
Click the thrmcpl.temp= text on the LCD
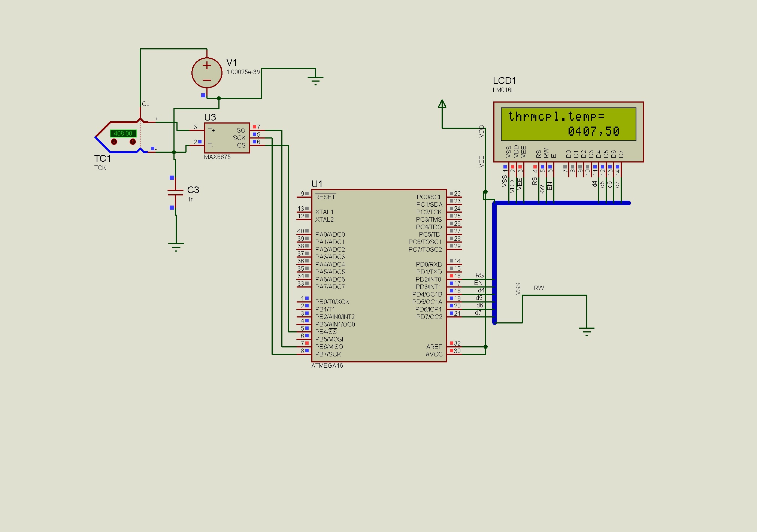click(x=556, y=116)
